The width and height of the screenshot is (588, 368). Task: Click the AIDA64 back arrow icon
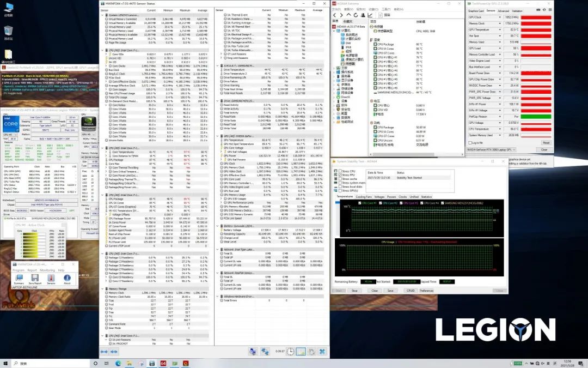point(336,15)
